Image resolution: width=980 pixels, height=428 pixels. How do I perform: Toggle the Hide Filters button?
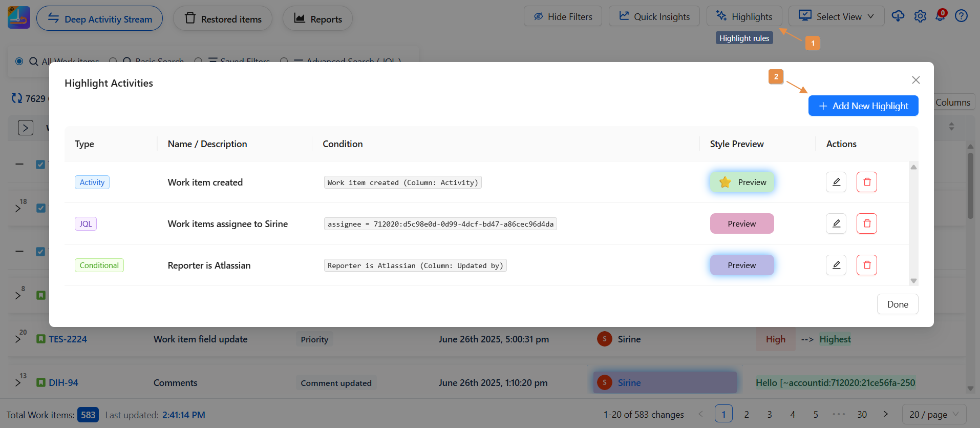(x=563, y=16)
